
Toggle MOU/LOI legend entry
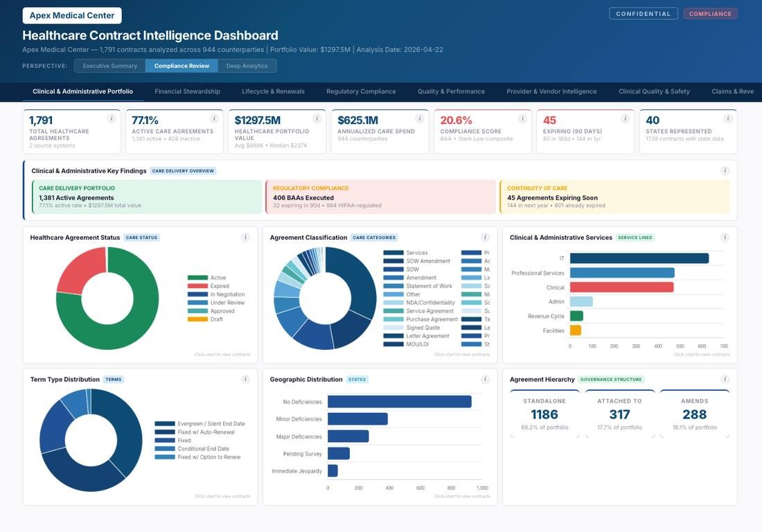tap(406, 344)
